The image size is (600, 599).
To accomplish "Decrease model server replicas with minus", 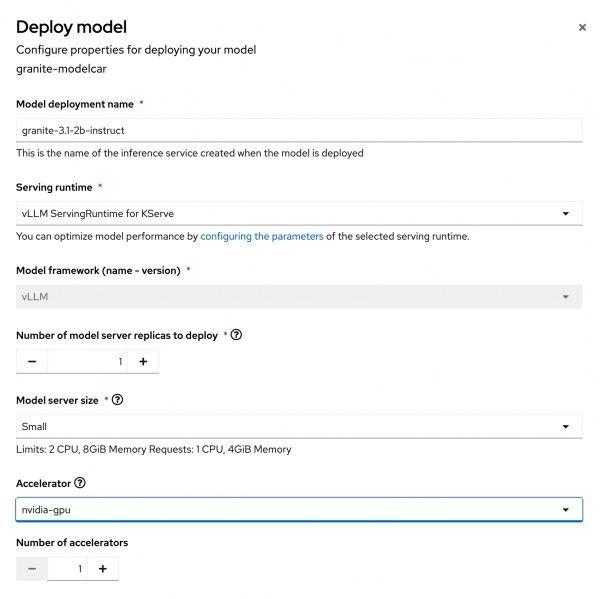I will 32,361.
